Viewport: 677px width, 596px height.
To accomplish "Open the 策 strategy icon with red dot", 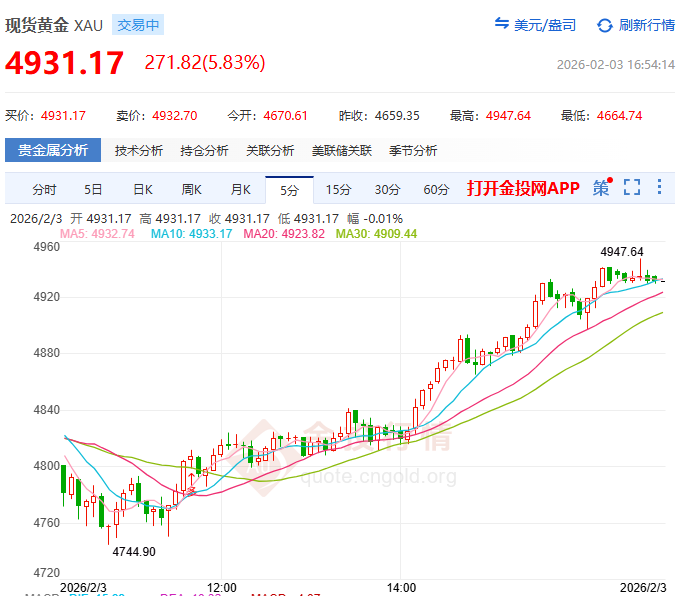I will point(602,187).
